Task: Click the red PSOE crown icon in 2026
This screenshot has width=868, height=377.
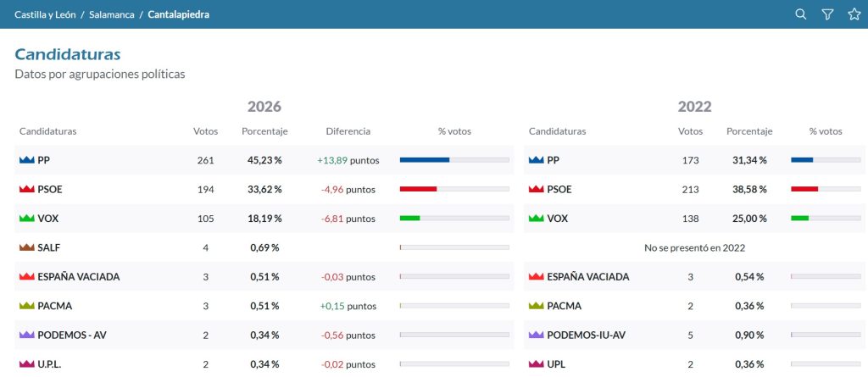Action: pos(26,189)
